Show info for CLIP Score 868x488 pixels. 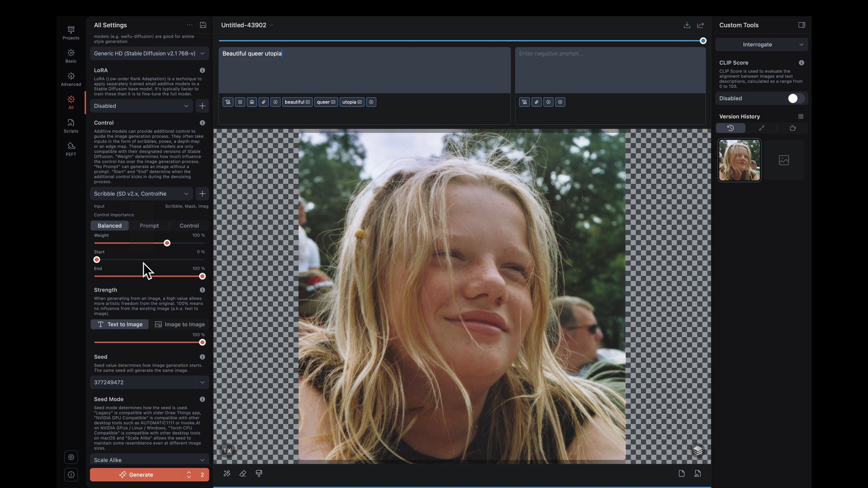[x=801, y=63]
